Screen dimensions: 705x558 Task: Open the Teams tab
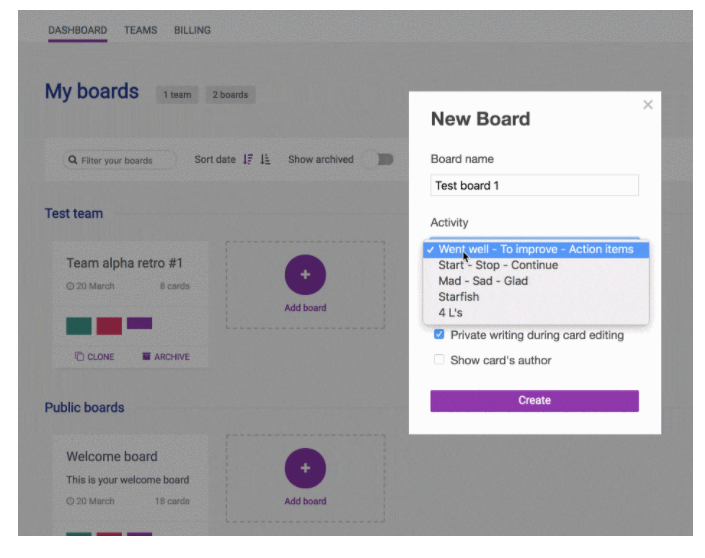click(x=140, y=30)
